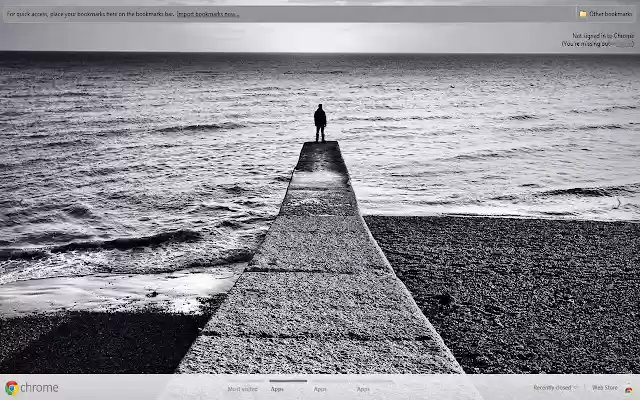Open the Web Store link

[x=605, y=388]
